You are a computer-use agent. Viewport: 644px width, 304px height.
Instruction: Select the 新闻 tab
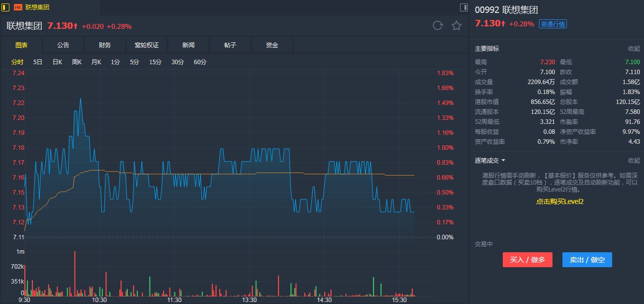coord(188,45)
